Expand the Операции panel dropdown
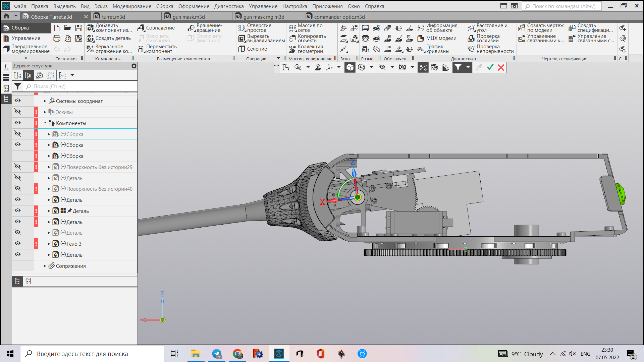Viewport: 644px width, 362px height. pyautogui.click(x=278, y=58)
